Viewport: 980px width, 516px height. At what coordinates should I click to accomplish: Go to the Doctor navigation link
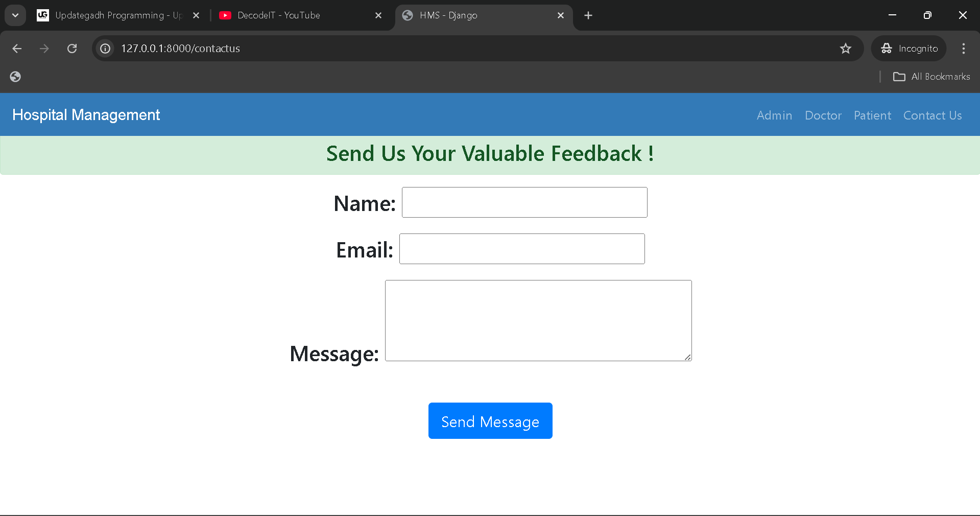[823, 115]
